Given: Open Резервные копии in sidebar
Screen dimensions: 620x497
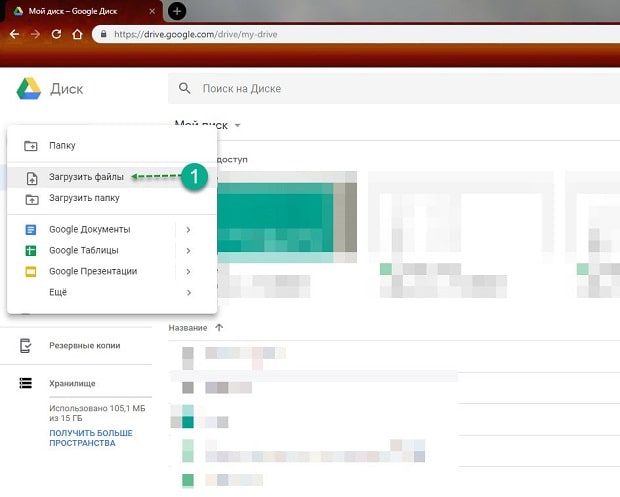Looking at the screenshot, I should pyautogui.click(x=76, y=346).
